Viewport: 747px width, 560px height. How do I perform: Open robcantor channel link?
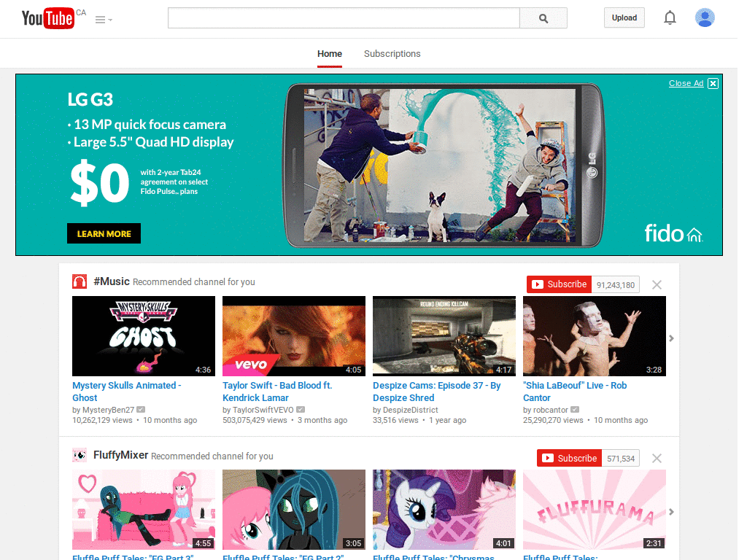(551, 410)
